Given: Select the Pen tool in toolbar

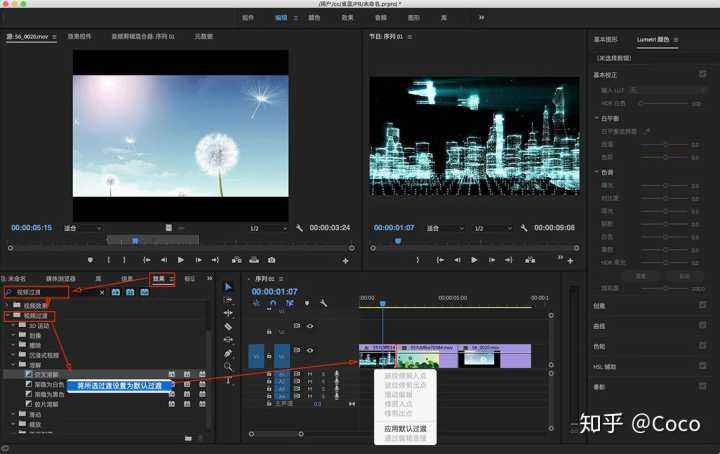Looking at the screenshot, I should (x=228, y=353).
